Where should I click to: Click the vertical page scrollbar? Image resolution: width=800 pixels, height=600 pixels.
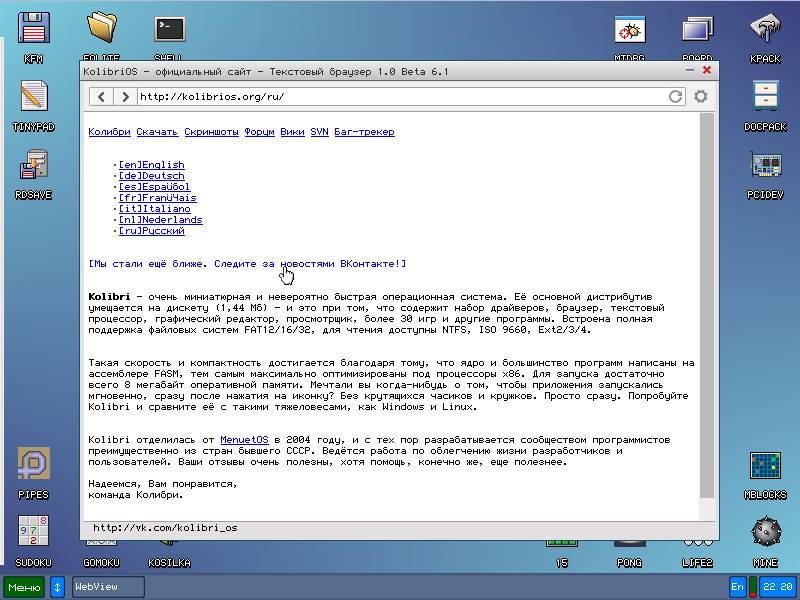(x=706, y=300)
